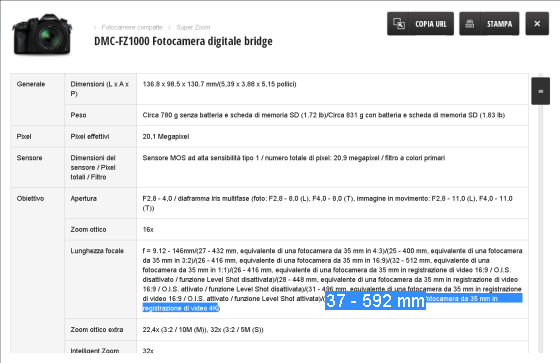Image resolution: width=560 pixels, height=363 pixels.
Task: Click the highlighted 37 - 592 mm text
Action: [375, 300]
